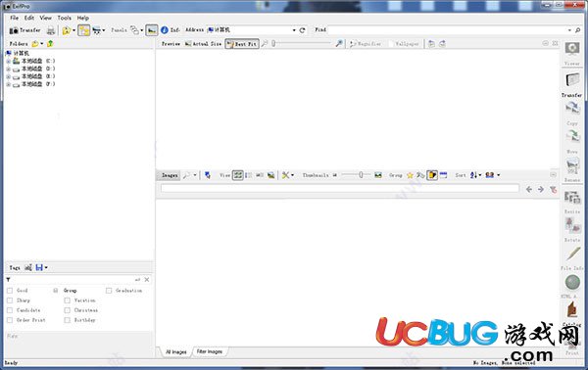This screenshot has height=370, width=588.
Task: Click the yellow star icon in Group section
Action: (x=410, y=175)
